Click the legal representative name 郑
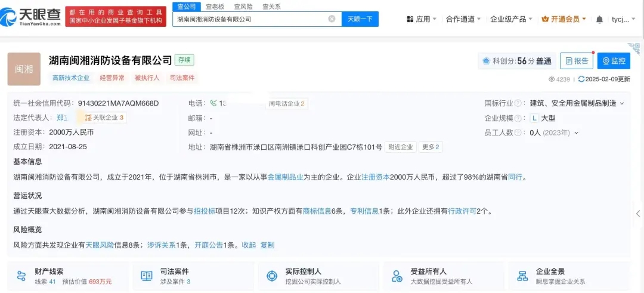The width and height of the screenshot is (644, 293). pyautogui.click(x=60, y=118)
